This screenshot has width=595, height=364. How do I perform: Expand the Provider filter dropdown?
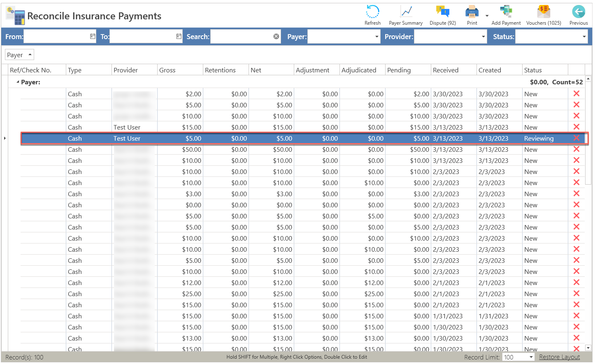pyautogui.click(x=483, y=37)
